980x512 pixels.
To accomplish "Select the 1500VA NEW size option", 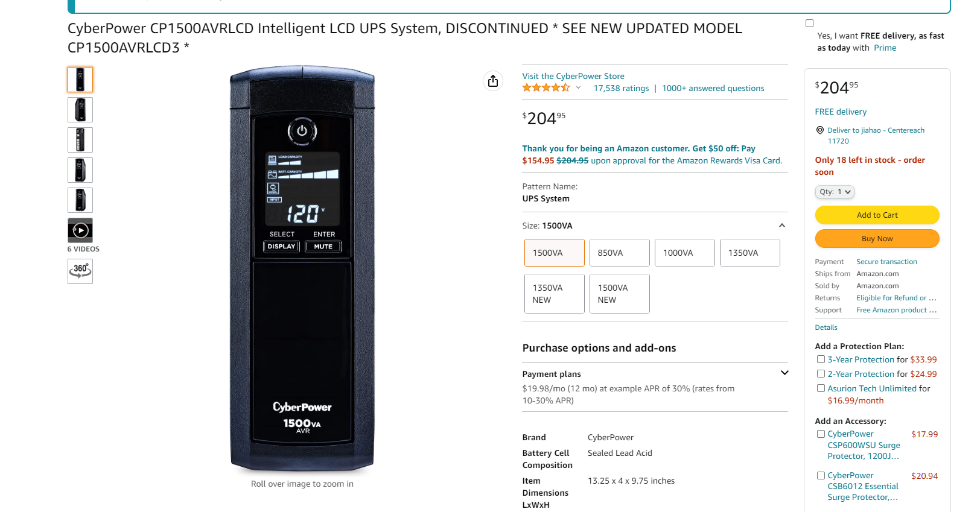I will click(620, 294).
